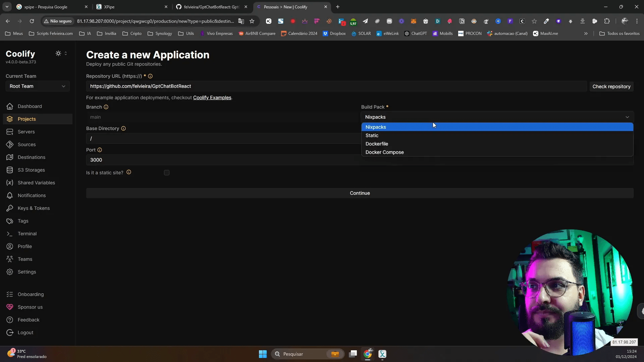This screenshot has height=362, width=644.
Task: Show Repository URL info tooltip icon
Action: pos(150,76)
